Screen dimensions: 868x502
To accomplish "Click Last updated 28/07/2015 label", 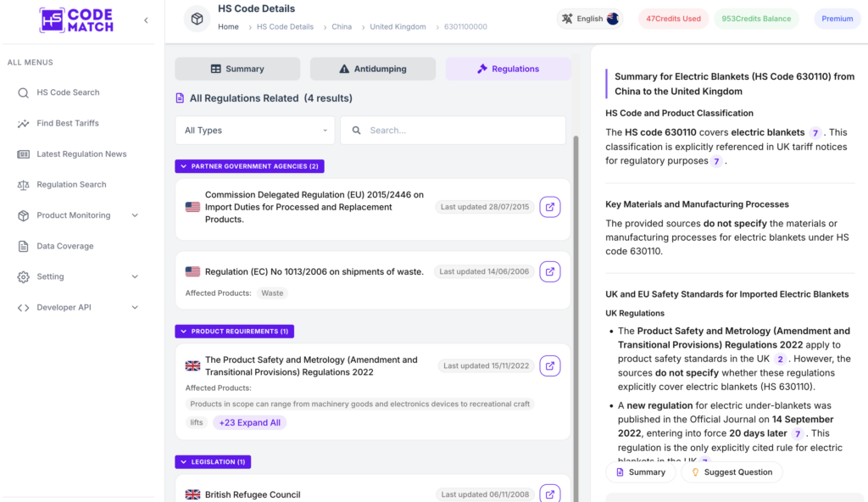I will pyautogui.click(x=485, y=207).
